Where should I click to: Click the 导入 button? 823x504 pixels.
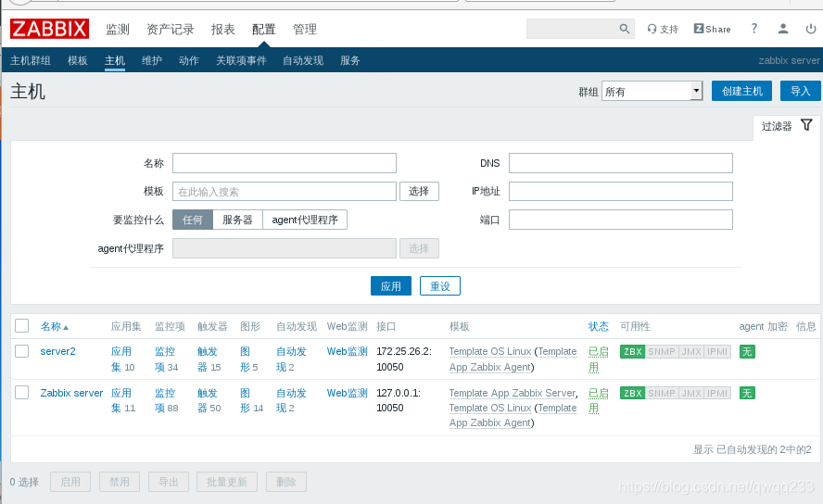point(801,91)
